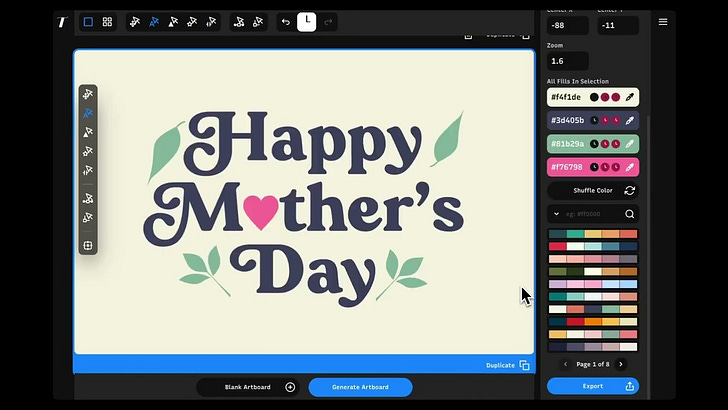
Task: Select the node-path pointer tool in top toolbar
Action: pyautogui.click(x=239, y=22)
